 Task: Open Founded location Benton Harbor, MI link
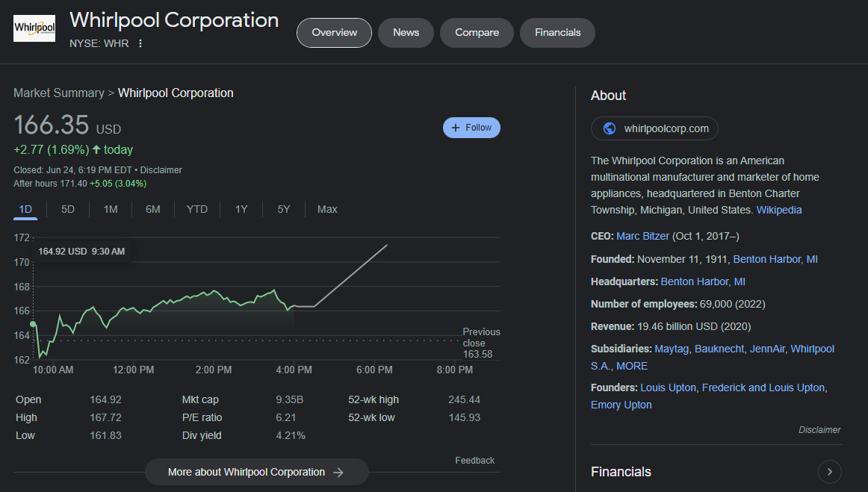775,259
